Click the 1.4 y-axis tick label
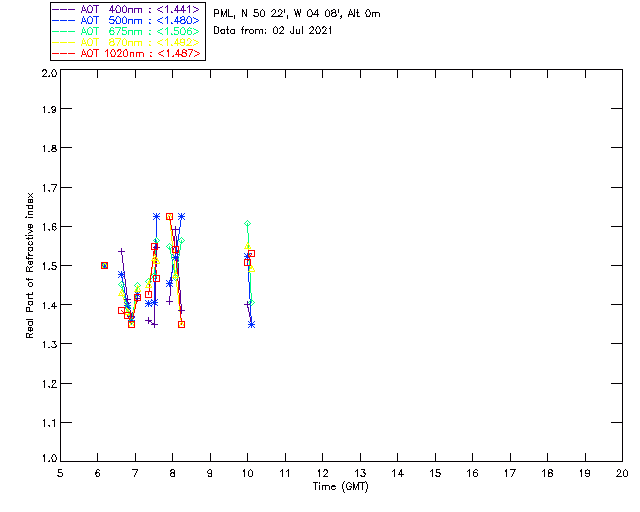Viewport: 640px width, 512px height. click(x=49, y=305)
